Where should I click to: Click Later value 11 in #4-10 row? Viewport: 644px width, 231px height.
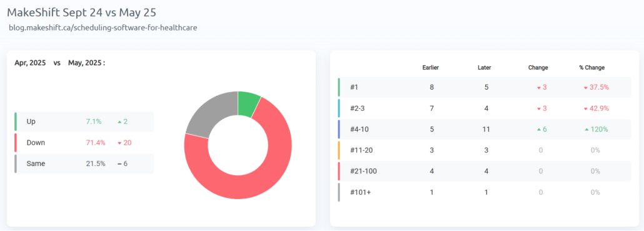(x=486, y=130)
